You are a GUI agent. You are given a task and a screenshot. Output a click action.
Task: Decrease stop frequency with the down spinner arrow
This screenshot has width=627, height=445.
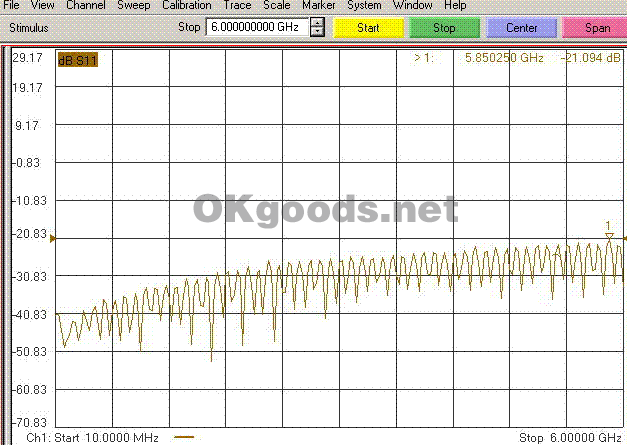317,32
